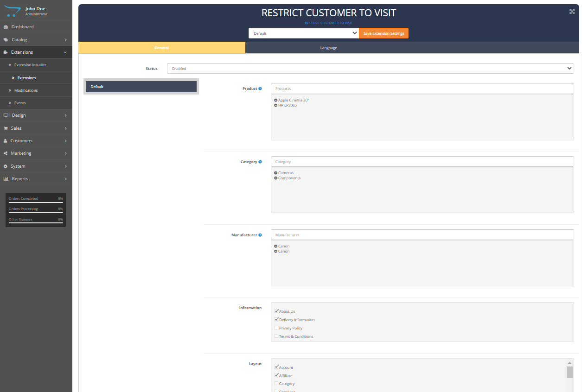
Task: Click the RESTRICT CUSTOMER TO VISIT breadcrumb link
Action: [328, 23]
